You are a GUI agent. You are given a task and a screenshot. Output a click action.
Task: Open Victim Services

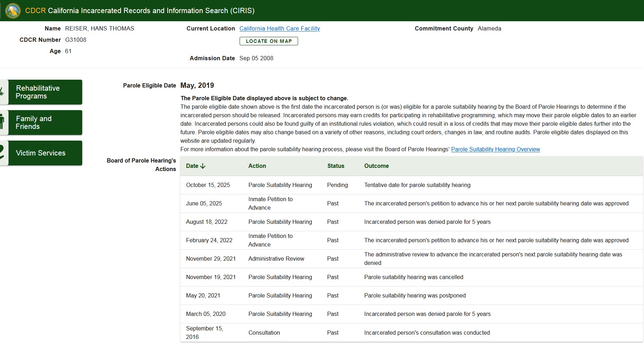pos(45,153)
